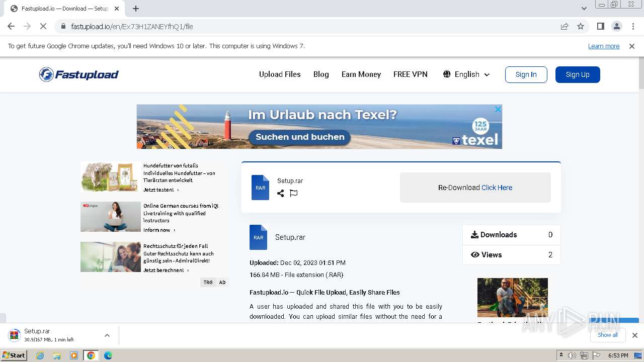Close the downloads shelf
The image size is (644, 362).
(x=634, y=335)
